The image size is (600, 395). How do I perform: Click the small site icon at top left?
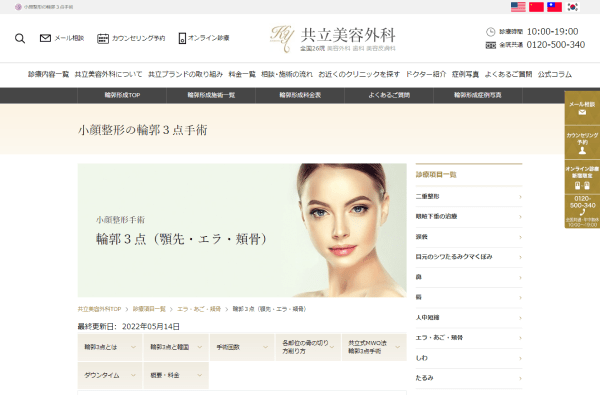tap(18, 7)
